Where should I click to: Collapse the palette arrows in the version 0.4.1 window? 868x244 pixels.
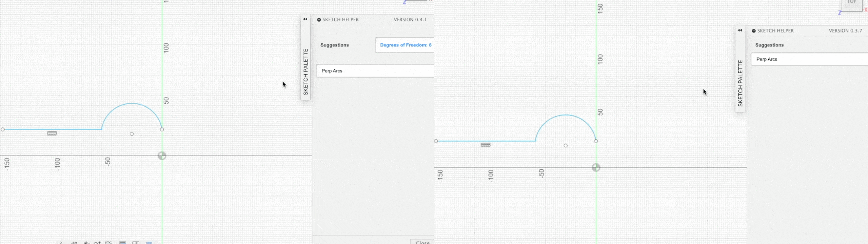(305, 19)
